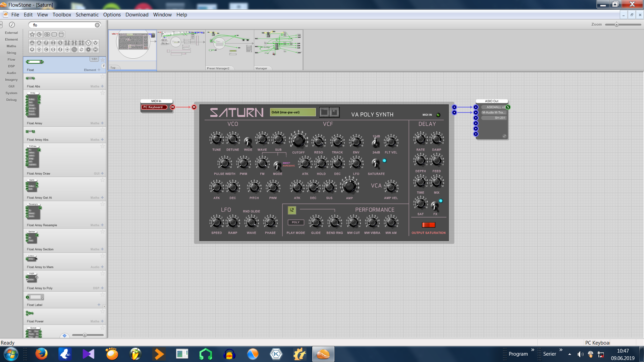Screen dimensions: 644x362
Task: Open preset folder icon on Saturn synth
Action: click(x=324, y=112)
